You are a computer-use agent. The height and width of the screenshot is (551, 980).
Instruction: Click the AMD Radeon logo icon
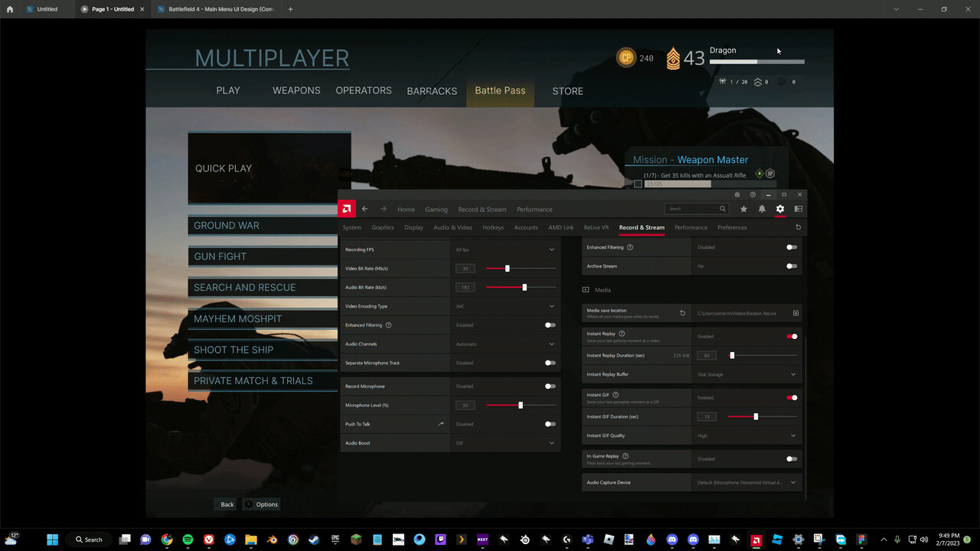pos(347,208)
